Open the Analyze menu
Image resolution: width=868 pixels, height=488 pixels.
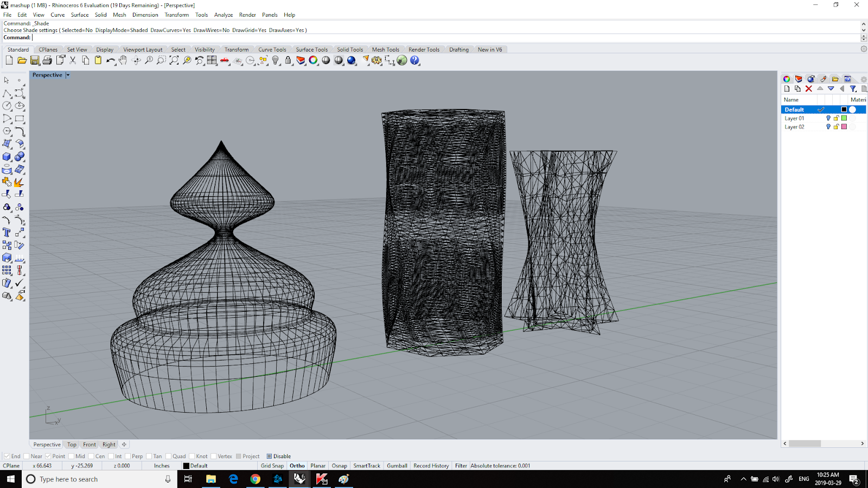click(x=224, y=15)
